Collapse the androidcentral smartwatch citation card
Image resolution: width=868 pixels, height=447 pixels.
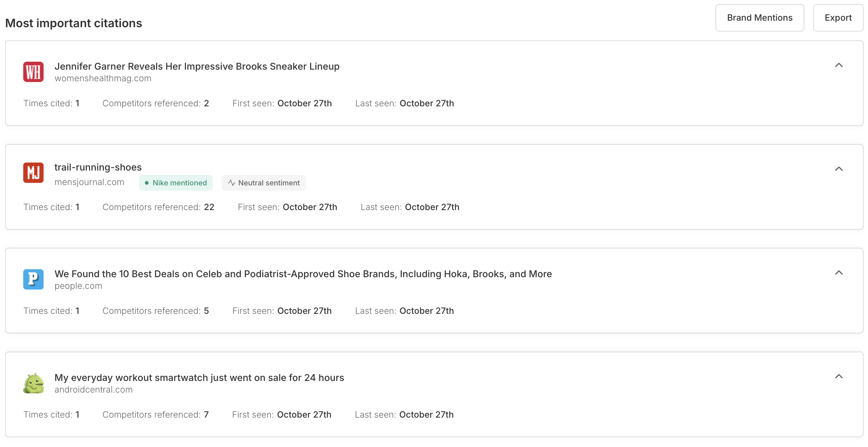click(839, 377)
